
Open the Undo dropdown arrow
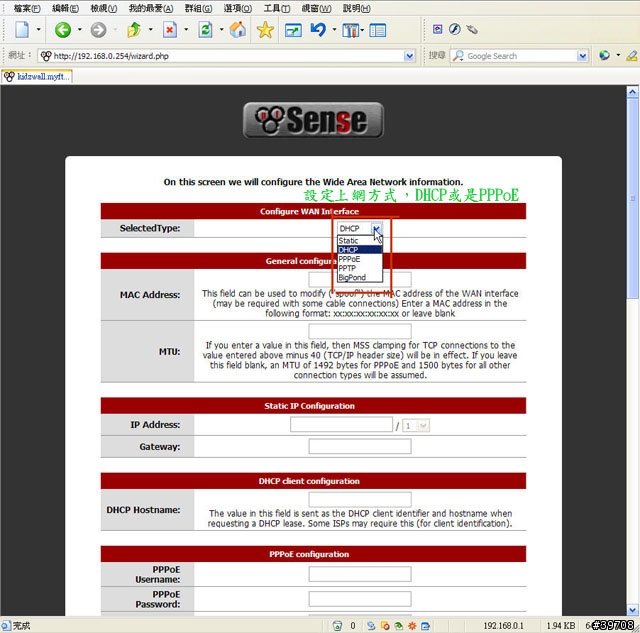coord(334,30)
